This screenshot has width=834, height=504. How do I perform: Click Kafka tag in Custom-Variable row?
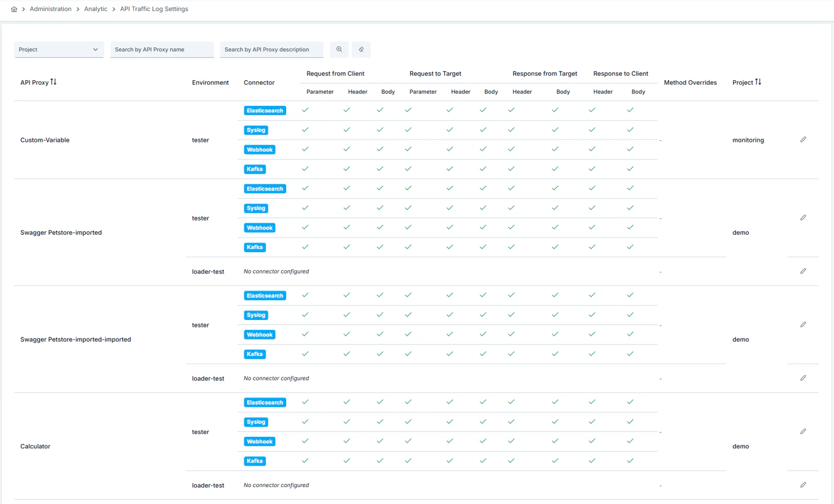255,169
